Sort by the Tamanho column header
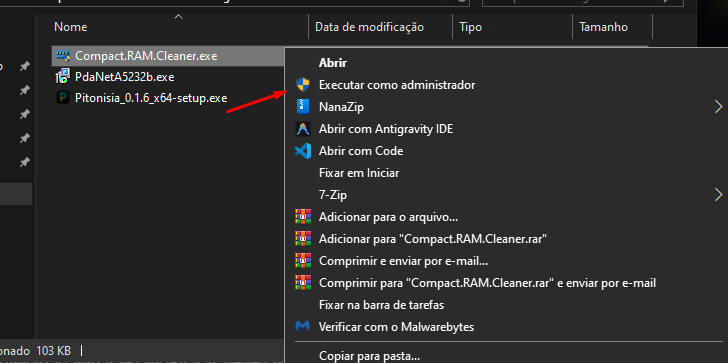Screen dimensions: 728x363 [603, 27]
